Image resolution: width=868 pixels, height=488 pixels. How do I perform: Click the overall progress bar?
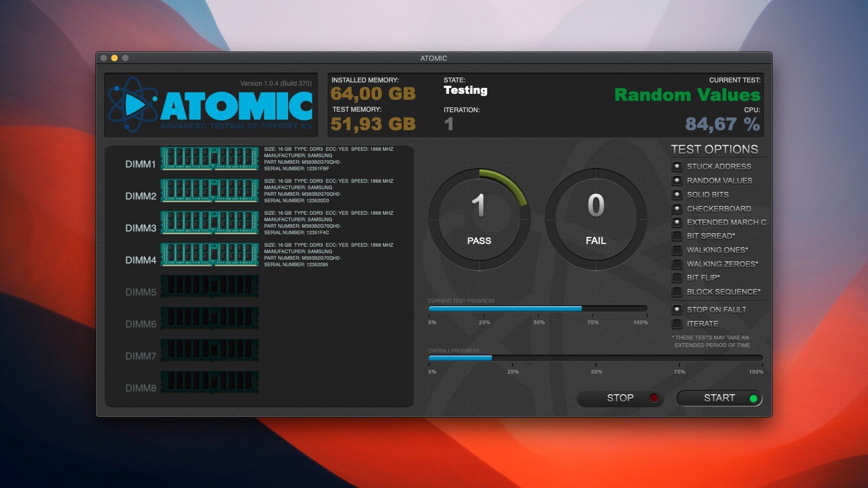pos(595,358)
